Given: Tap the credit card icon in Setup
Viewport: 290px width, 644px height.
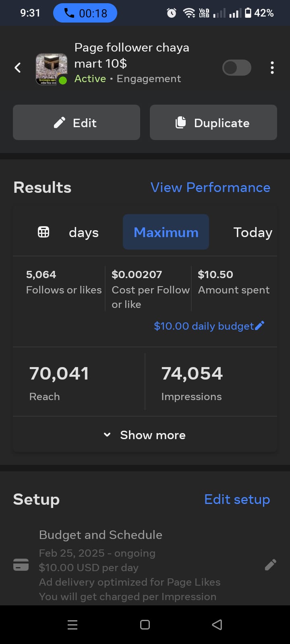Looking at the screenshot, I should 21,565.
